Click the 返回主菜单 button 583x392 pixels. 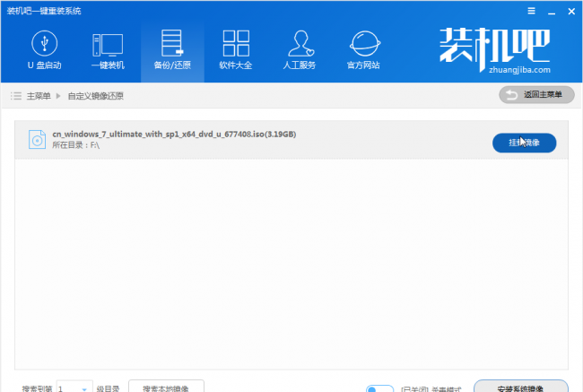coord(536,95)
